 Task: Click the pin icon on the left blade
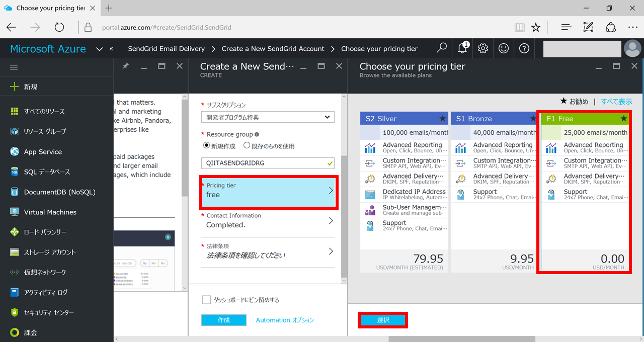tap(125, 66)
